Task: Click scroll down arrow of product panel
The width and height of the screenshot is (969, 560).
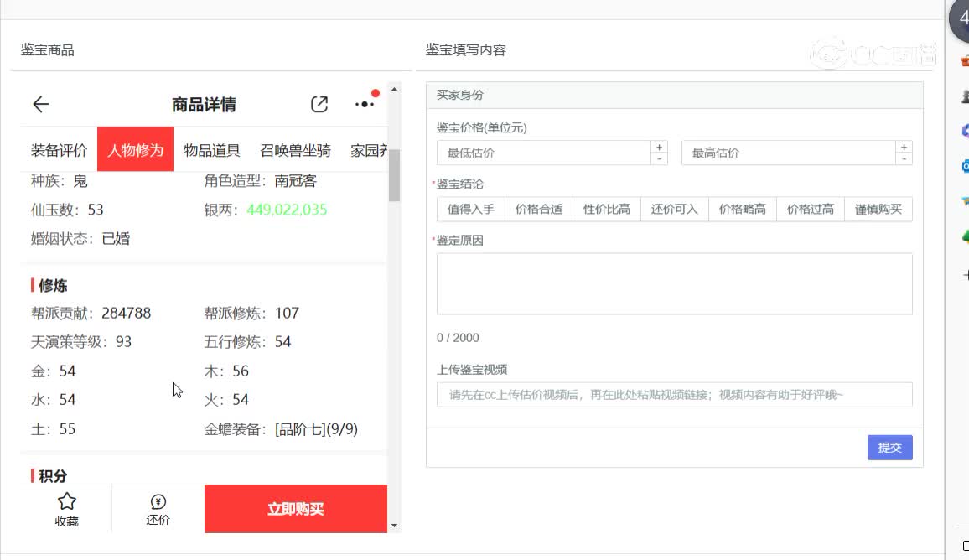Action: pyautogui.click(x=395, y=526)
